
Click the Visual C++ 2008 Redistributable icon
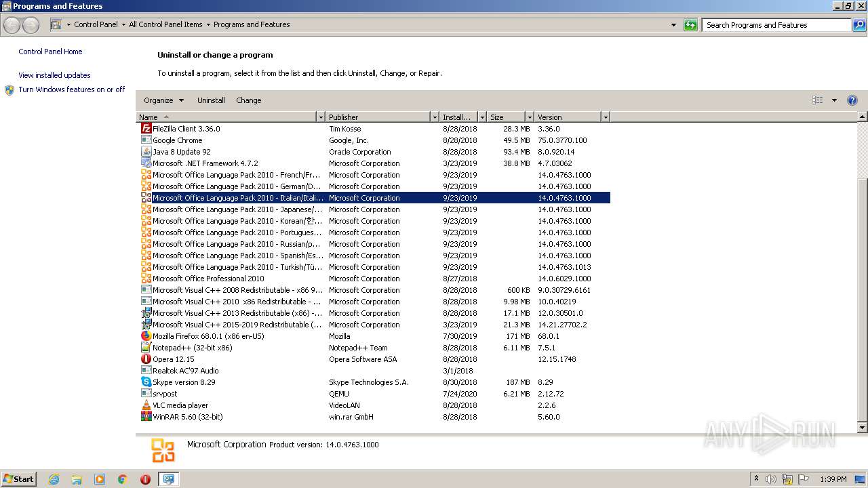click(x=146, y=290)
